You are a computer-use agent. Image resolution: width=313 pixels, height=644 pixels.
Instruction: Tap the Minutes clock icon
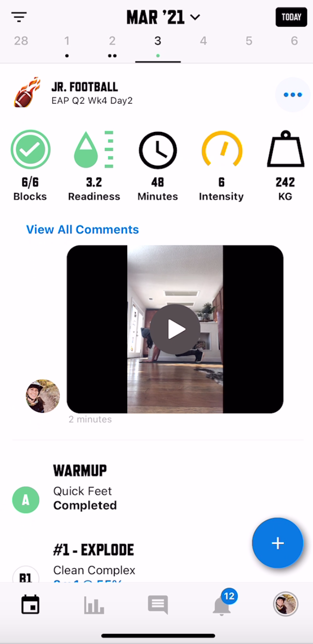tap(157, 150)
